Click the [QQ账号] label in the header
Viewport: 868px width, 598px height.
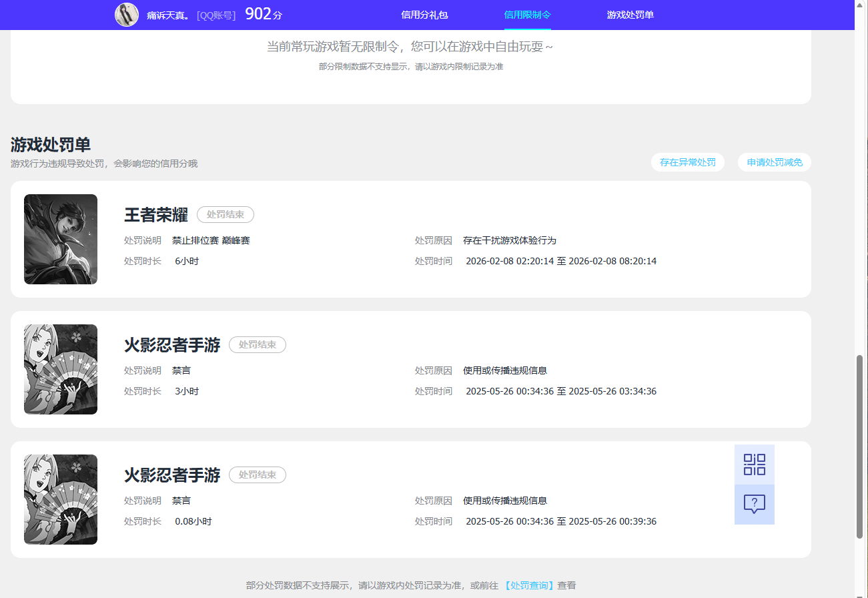click(216, 15)
